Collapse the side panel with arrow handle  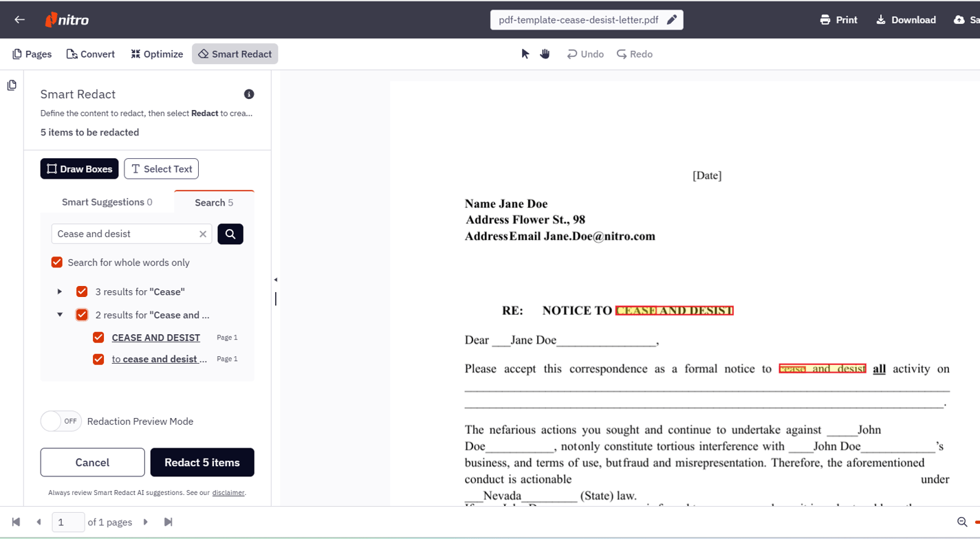click(x=276, y=280)
